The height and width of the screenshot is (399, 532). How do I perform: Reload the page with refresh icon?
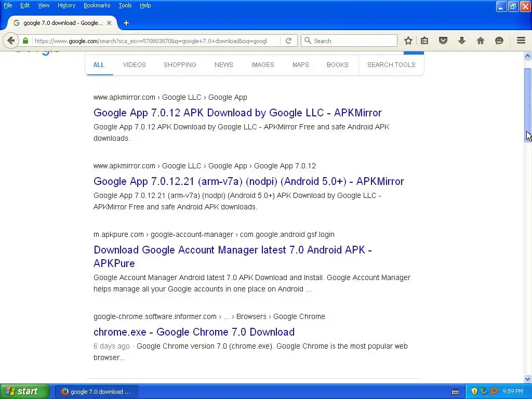288,41
